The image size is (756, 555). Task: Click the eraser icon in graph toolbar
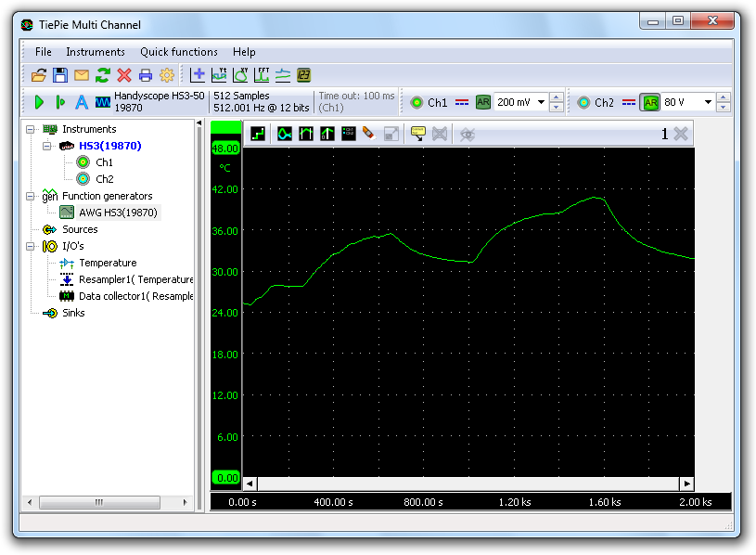pyautogui.click(x=369, y=134)
